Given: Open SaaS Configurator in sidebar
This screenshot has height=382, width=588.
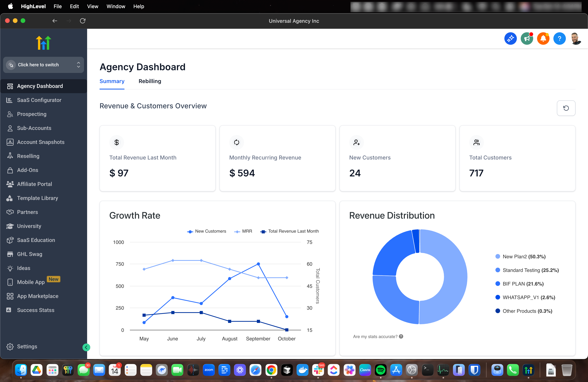Looking at the screenshot, I should tap(39, 100).
